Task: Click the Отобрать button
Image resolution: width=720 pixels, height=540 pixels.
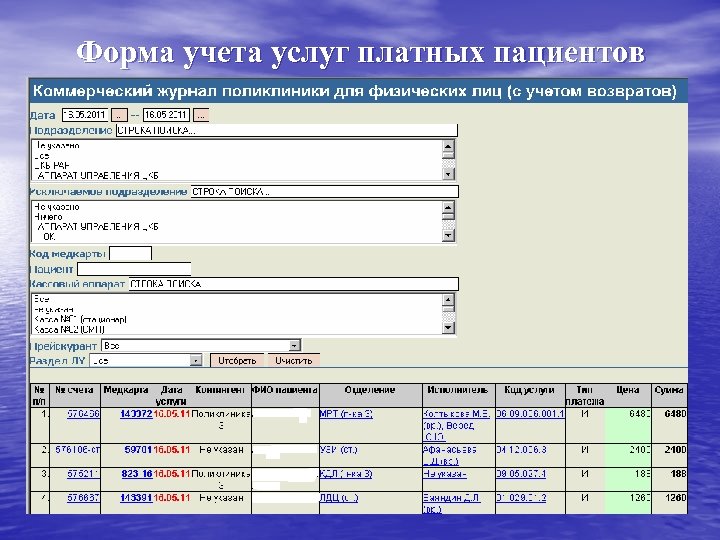Action: pyautogui.click(x=237, y=360)
